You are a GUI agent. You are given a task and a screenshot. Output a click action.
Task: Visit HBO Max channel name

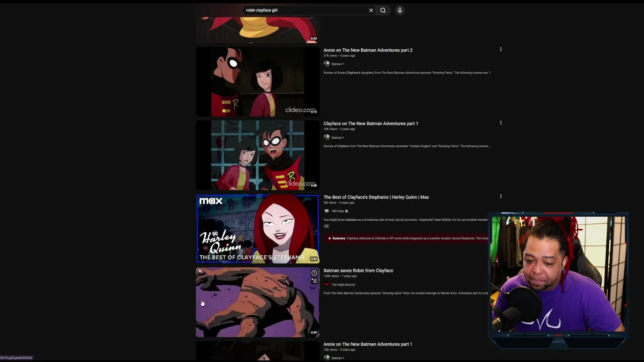pyautogui.click(x=338, y=211)
